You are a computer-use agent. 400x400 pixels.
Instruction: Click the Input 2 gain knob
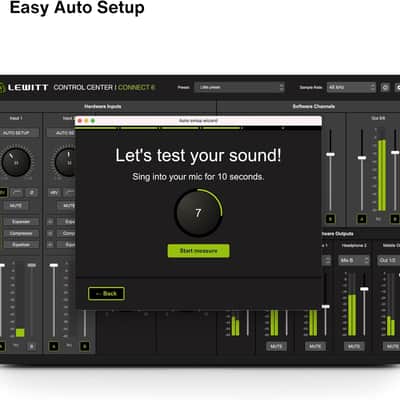(x=66, y=162)
